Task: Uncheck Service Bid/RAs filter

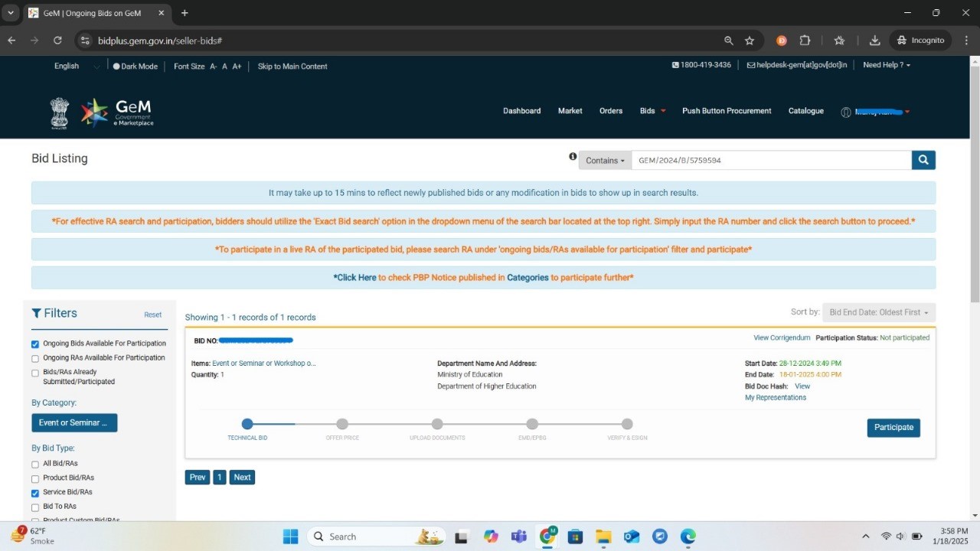Action: (x=35, y=494)
